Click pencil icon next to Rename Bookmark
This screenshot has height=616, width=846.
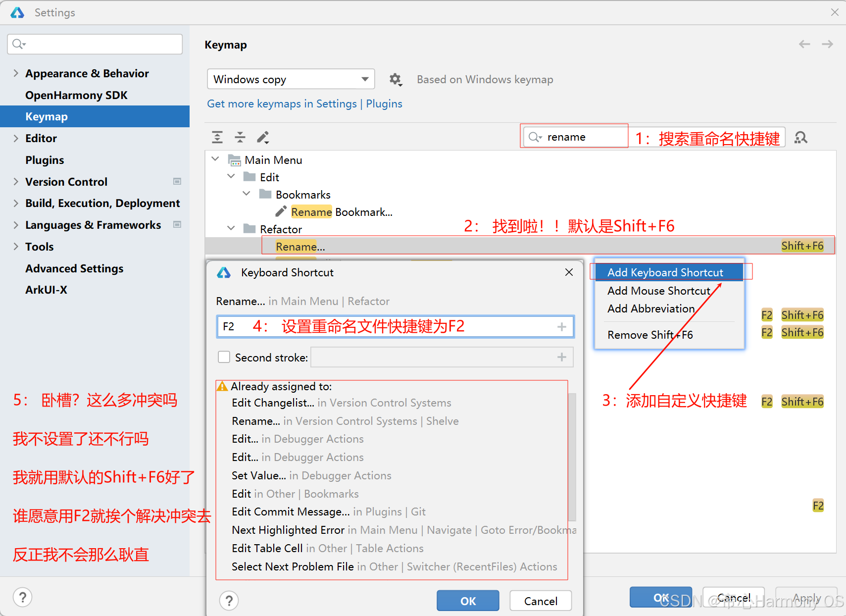point(281,211)
